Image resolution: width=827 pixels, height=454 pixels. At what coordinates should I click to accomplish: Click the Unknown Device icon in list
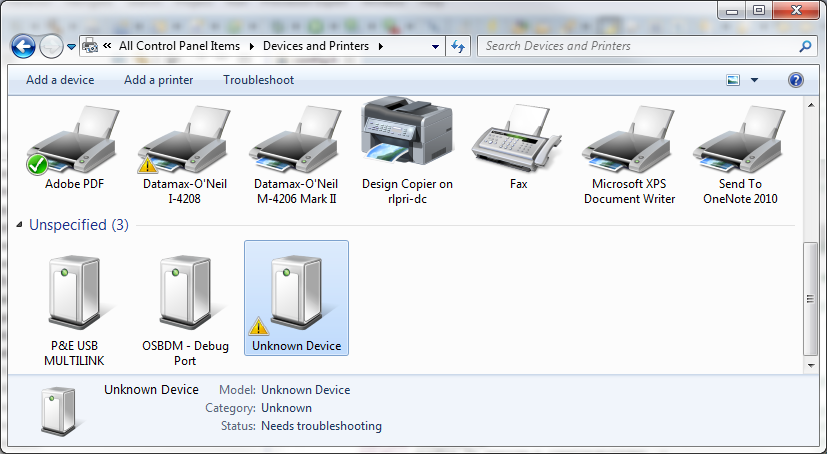(x=296, y=293)
